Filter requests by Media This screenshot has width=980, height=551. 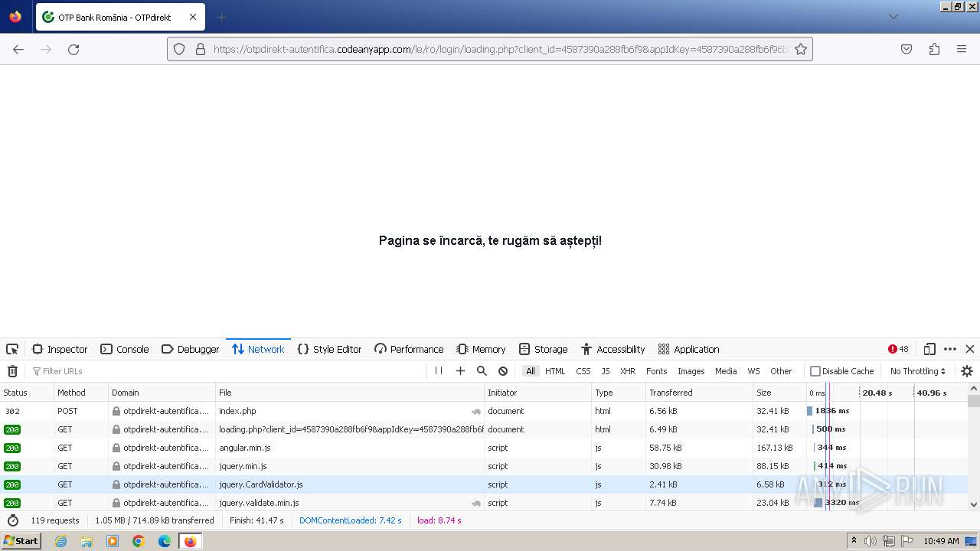[x=726, y=371]
